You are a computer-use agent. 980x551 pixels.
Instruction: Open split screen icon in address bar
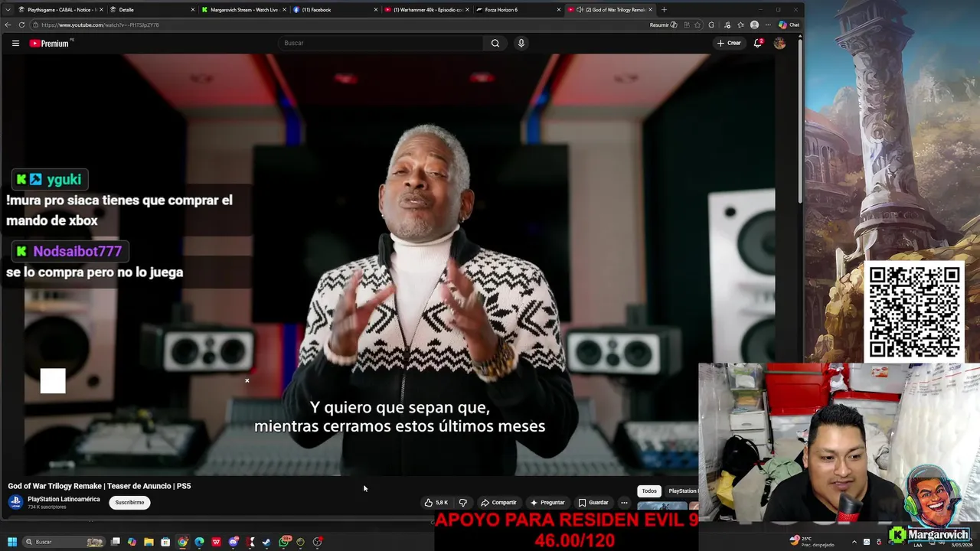[x=687, y=24]
